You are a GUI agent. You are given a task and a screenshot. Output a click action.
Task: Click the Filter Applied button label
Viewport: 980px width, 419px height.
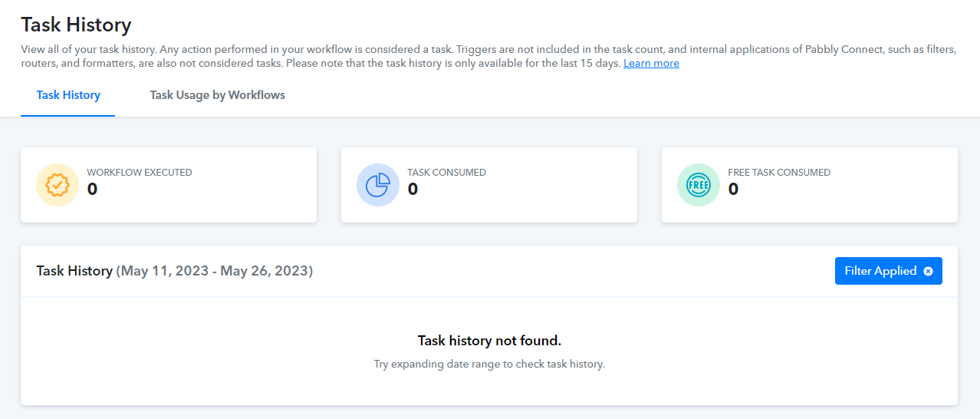tap(881, 271)
